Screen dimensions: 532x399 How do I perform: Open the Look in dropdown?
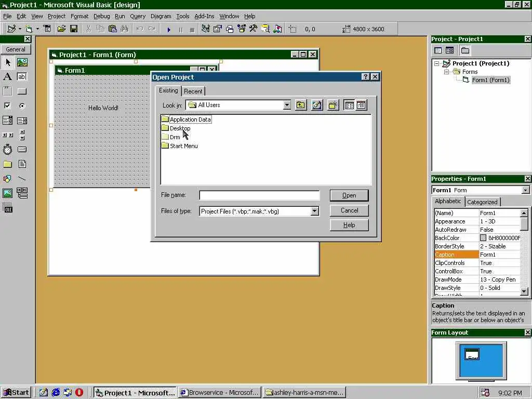click(287, 105)
